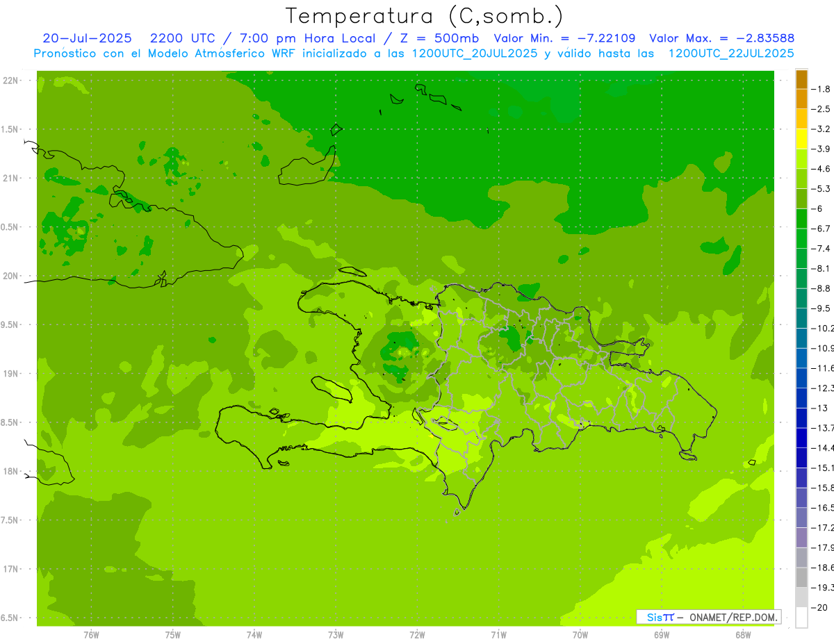
Task: Select lime swatch between -3.9 and -4.6
Action: [801, 158]
